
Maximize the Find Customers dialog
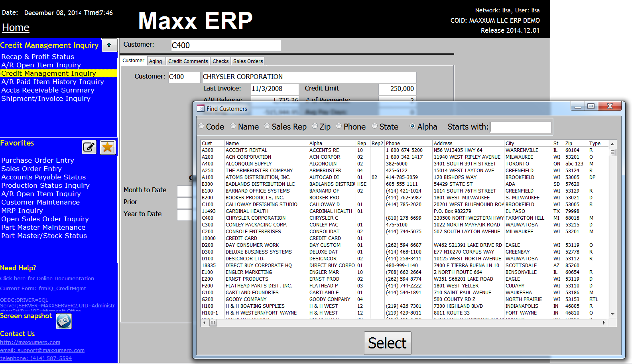pyautogui.click(x=591, y=106)
